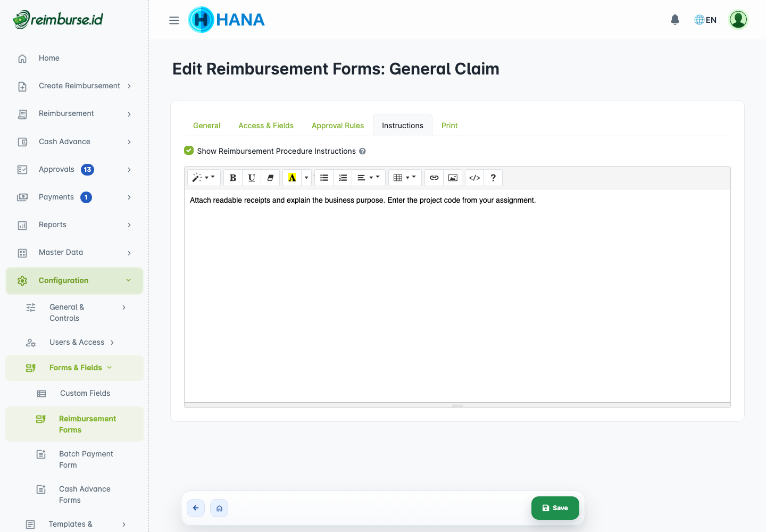Screen dimensions: 766x532
Task: Switch to the Approval Rules tab
Action: 338,126
